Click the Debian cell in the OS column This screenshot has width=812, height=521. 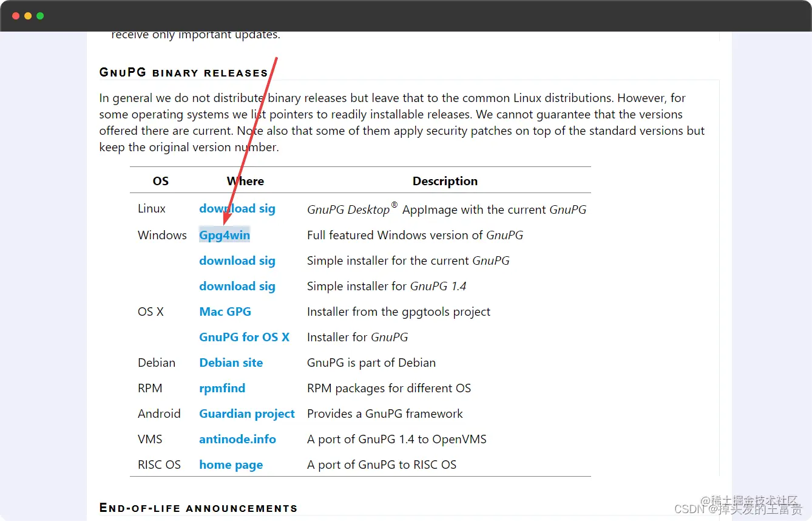coord(157,363)
